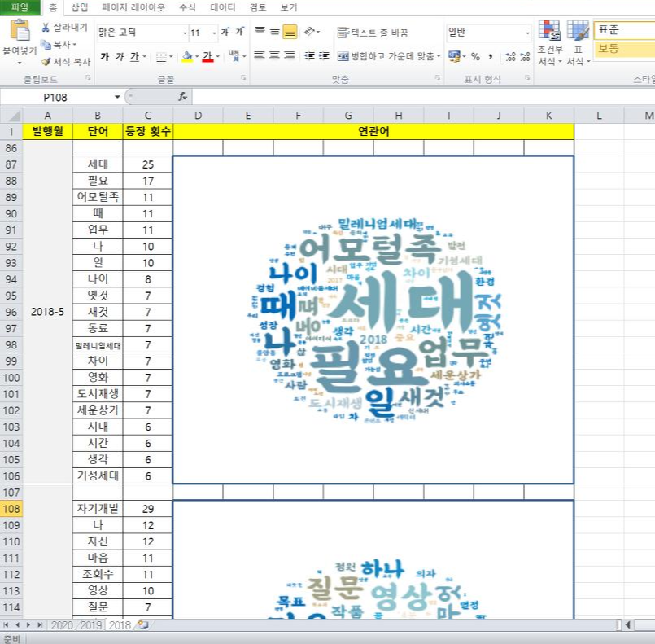Viewport: 655px width, 644px height.
Task: Click the Select All corner button
Action: point(11,116)
